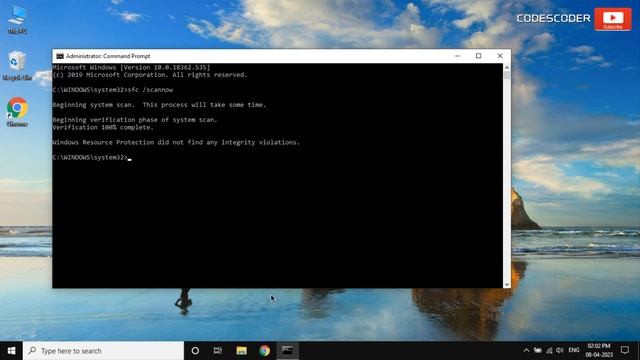640x360 pixels.
Task: Click 'Verification 100% complete.' line
Action: point(103,127)
